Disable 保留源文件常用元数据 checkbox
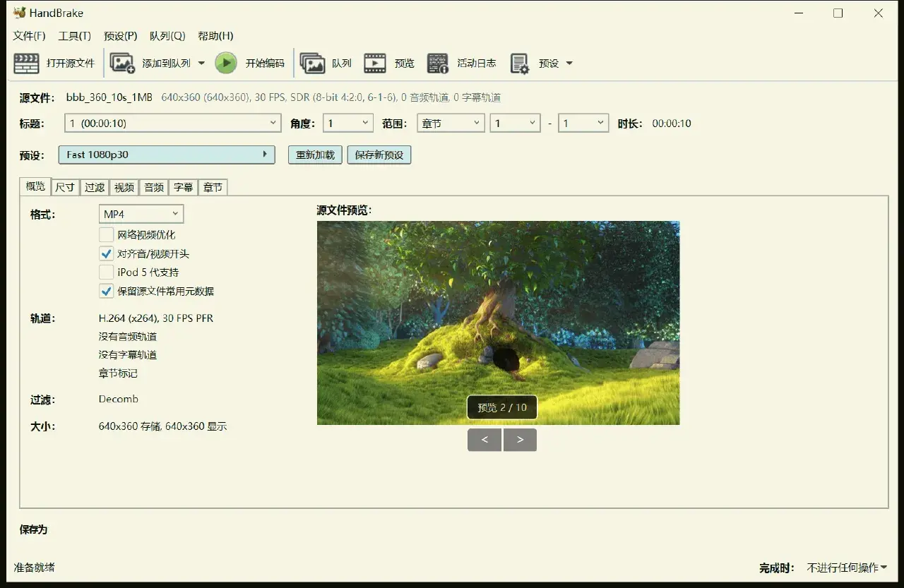Screen dimensions: 904x588 pos(106,291)
